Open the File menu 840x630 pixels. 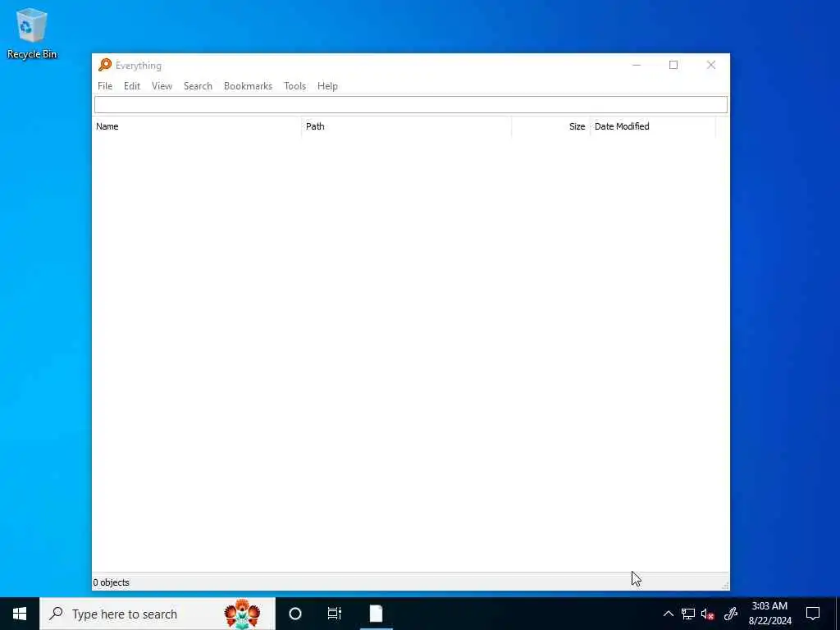pyautogui.click(x=105, y=85)
